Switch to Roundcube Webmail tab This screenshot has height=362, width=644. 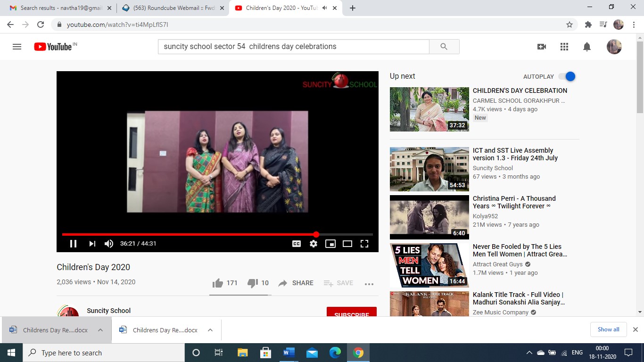pos(172,8)
